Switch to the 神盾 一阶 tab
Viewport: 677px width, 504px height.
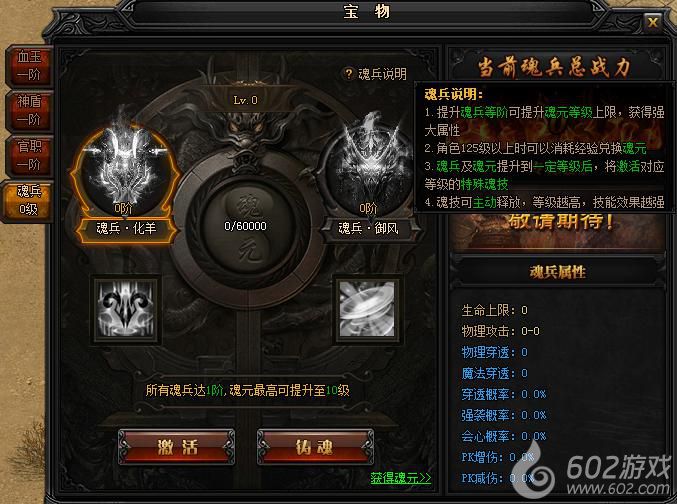29,111
